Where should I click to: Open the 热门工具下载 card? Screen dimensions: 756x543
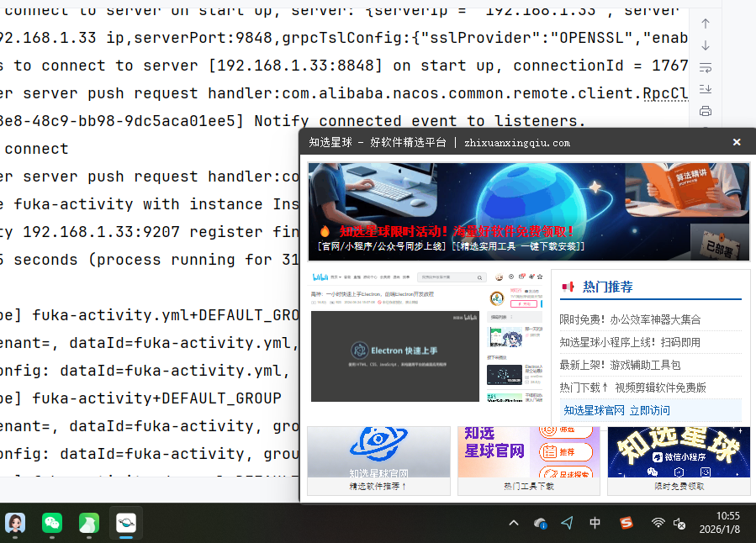coord(528,461)
